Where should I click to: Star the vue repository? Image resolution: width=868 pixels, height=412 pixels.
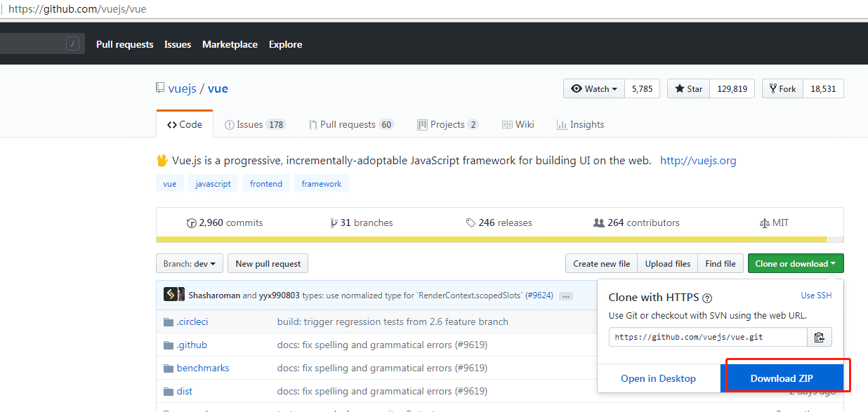688,88
